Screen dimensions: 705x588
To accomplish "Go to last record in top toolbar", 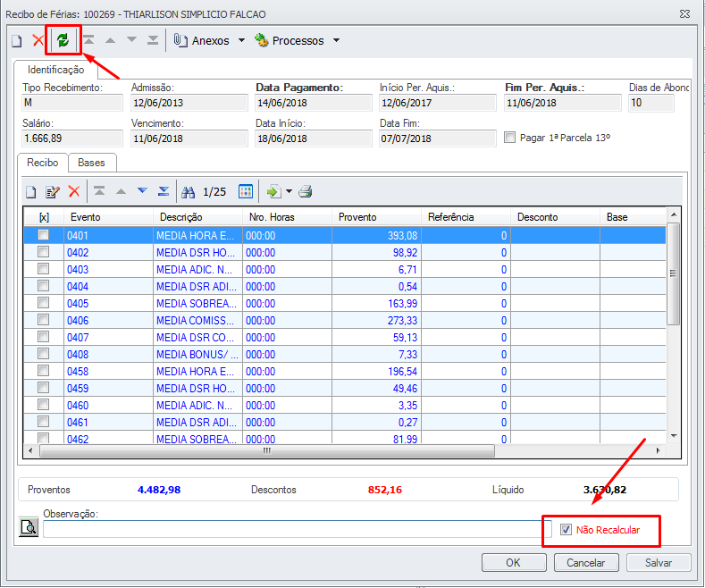I will point(153,40).
